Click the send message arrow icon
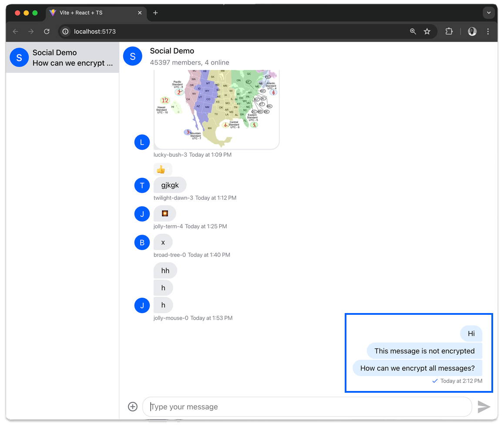Viewport: 504px width, 428px height. click(484, 407)
